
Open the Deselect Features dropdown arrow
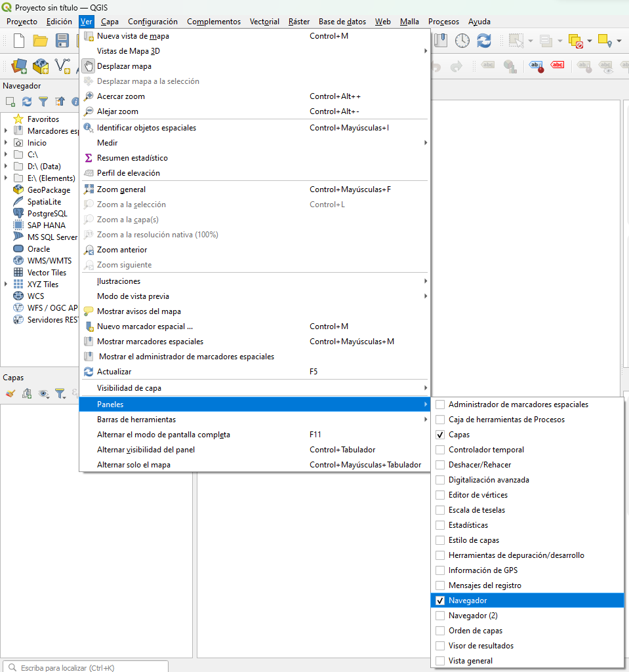point(590,41)
